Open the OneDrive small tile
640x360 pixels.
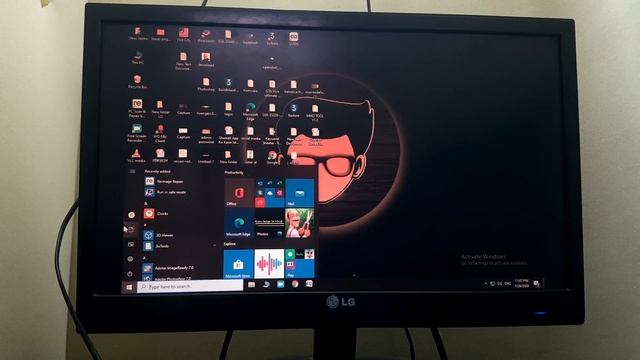coord(269,192)
